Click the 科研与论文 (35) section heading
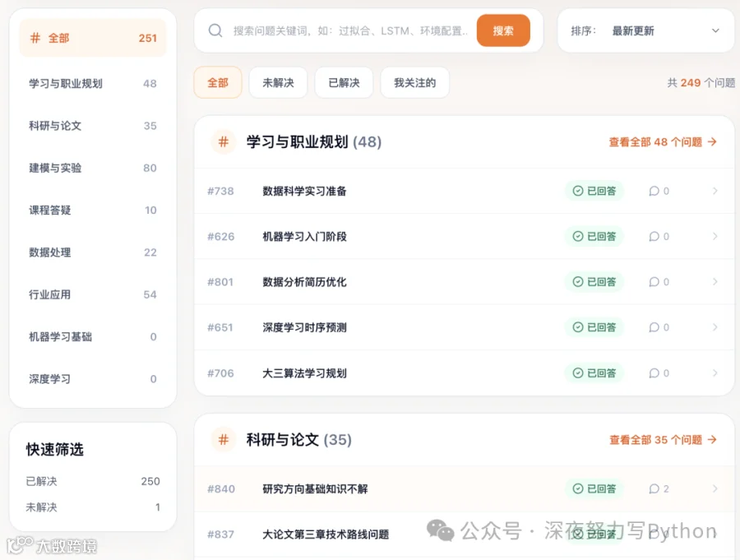The image size is (740, 560). click(x=298, y=440)
